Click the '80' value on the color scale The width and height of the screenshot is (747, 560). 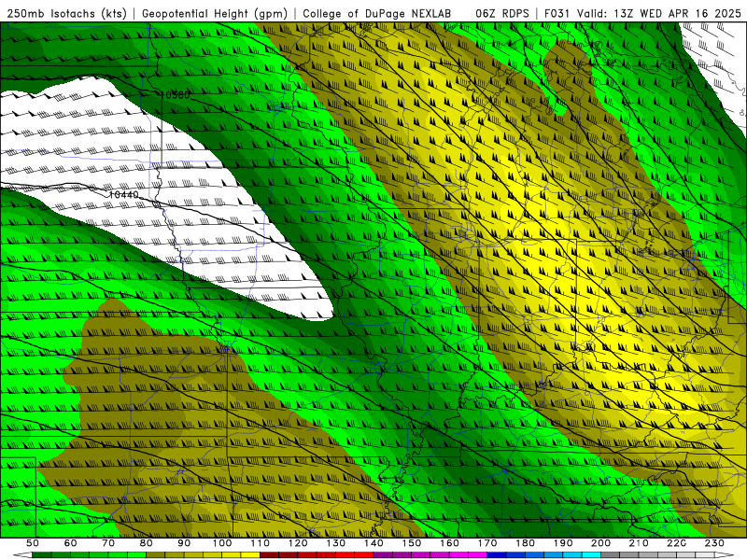point(147,543)
